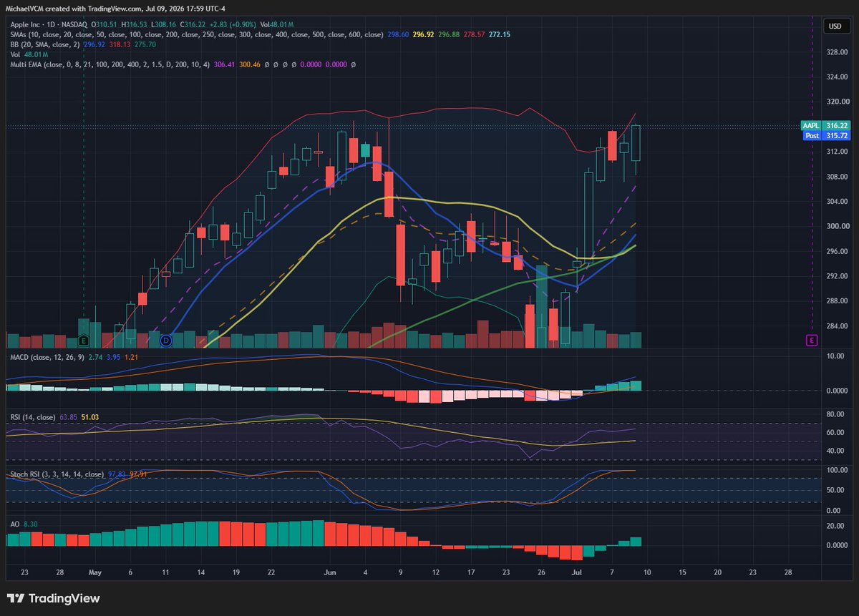Click the RSI value 63.85
The width and height of the screenshot is (859, 616).
[69, 417]
